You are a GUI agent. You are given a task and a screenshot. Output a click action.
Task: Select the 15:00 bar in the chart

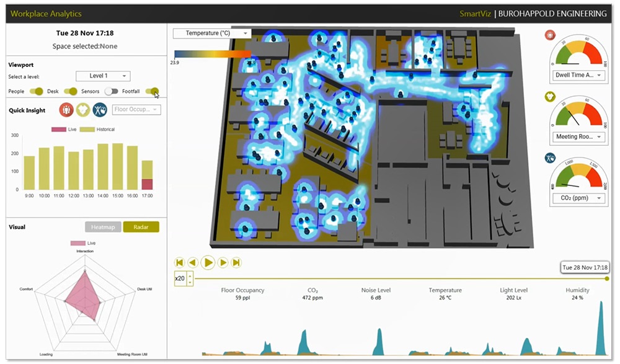tap(118, 167)
